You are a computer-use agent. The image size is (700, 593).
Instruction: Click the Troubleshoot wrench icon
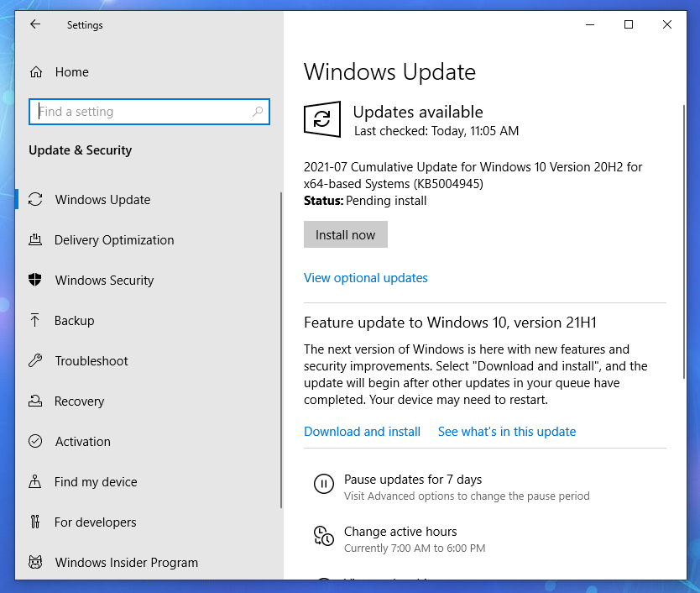tap(35, 360)
